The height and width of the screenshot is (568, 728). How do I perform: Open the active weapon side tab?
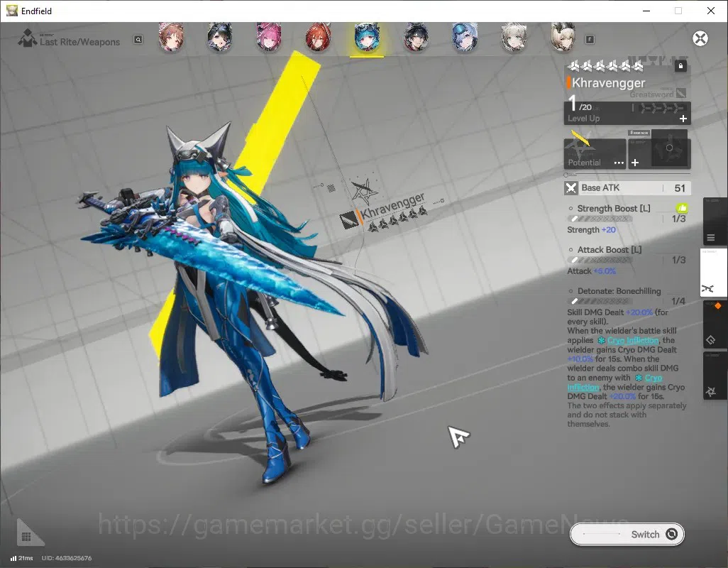(x=713, y=273)
